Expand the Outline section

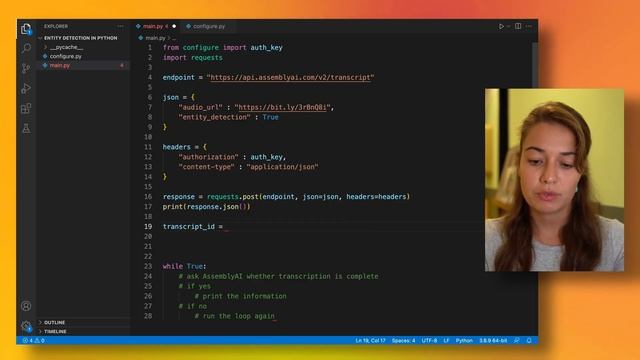[54, 322]
